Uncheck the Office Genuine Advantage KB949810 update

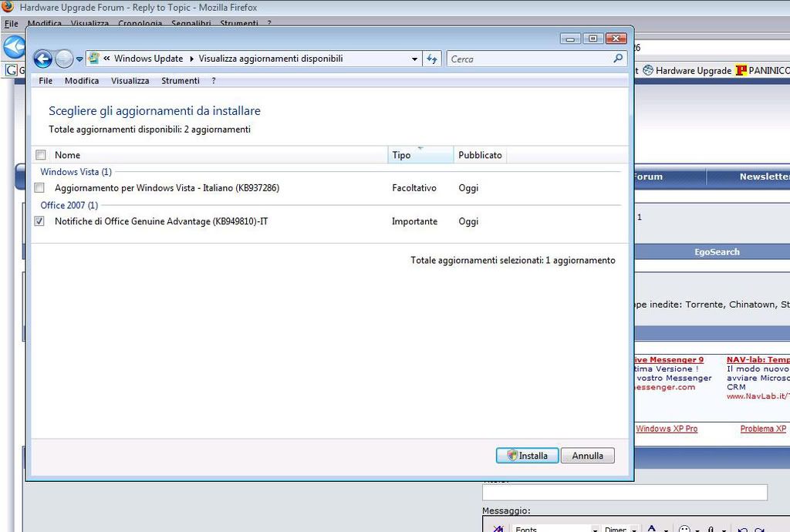coord(39,221)
